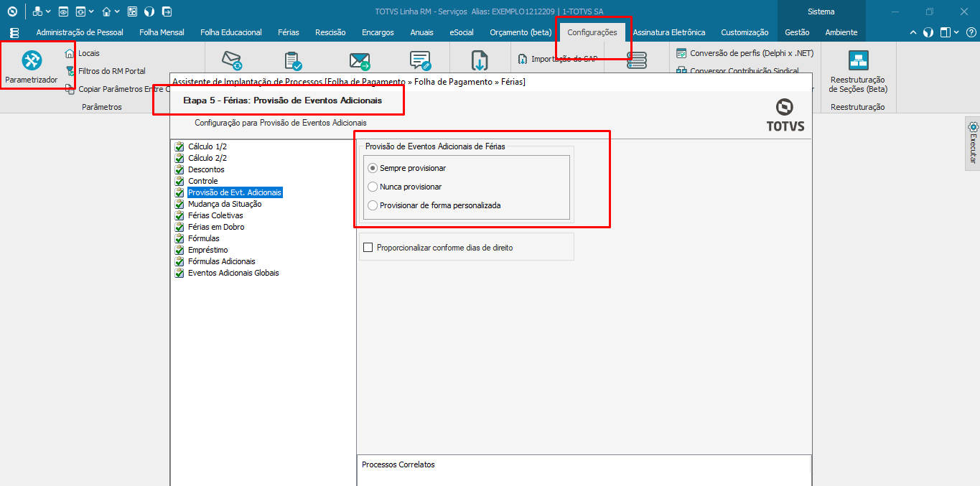Collapse the ribbon with the up chevron

tap(913, 32)
